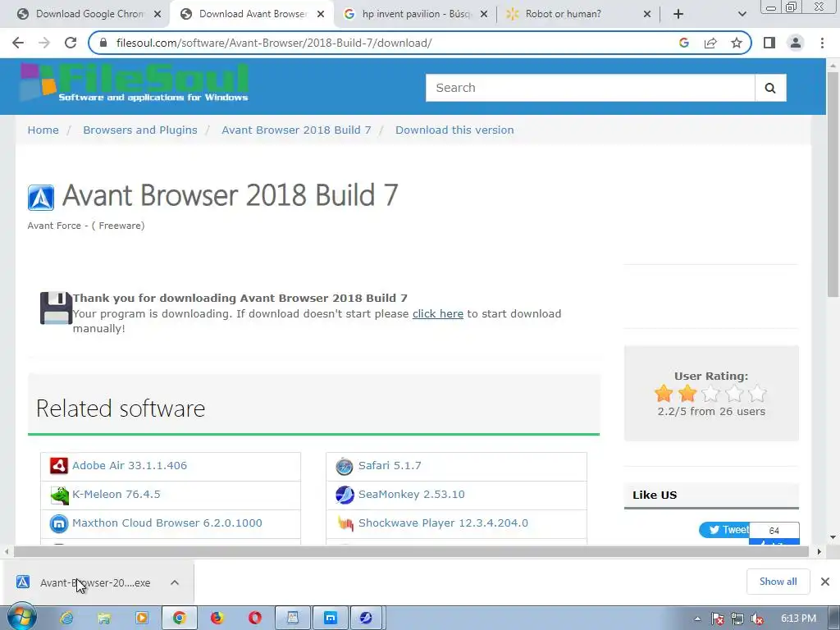Click the address bar URL

pos(274,43)
